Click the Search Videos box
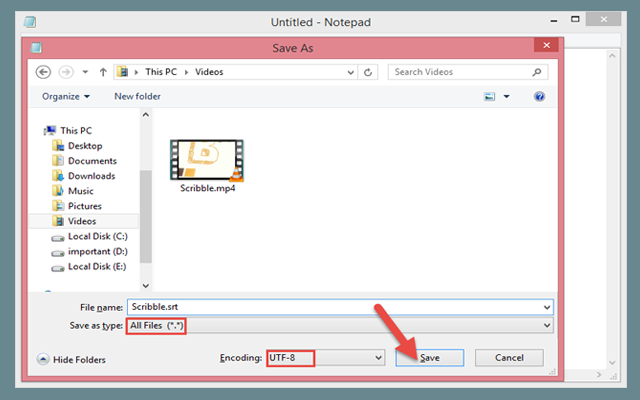The height and width of the screenshot is (400, 640). [460, 72]
